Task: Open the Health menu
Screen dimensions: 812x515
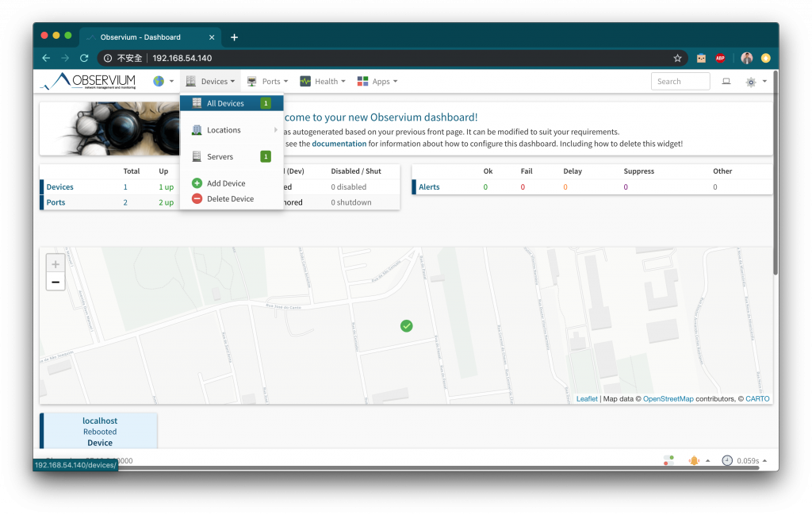Action: [322, 82]
